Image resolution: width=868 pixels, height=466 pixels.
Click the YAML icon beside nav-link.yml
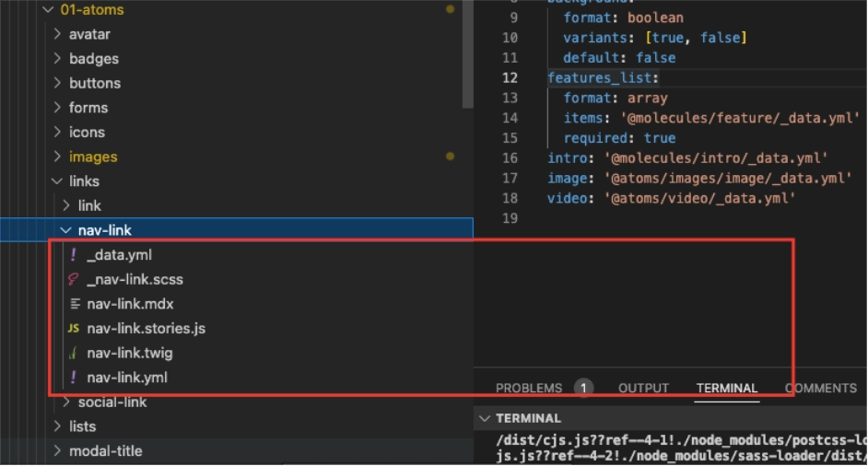tap(73, 377)
